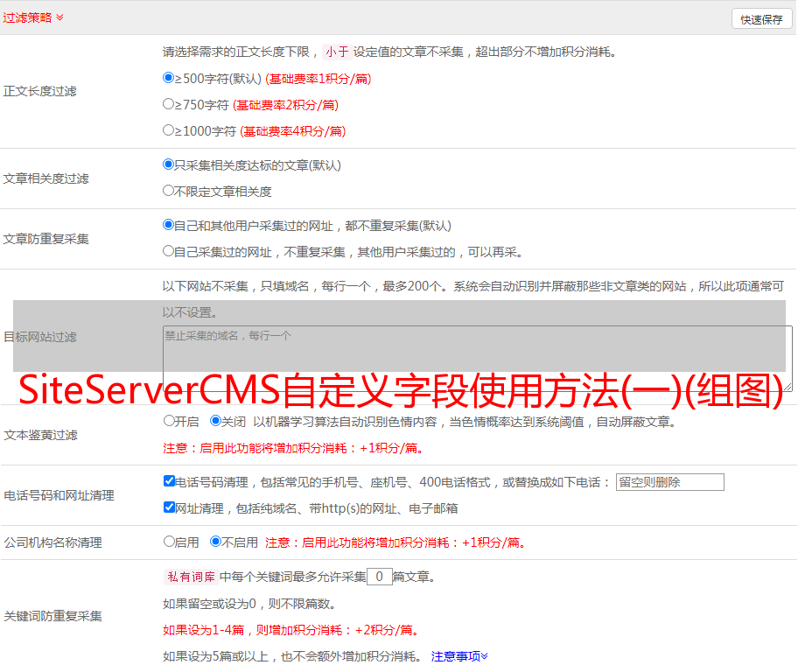This screenshot has height=672, width=798.
Task: Uncheck 网址清理 checkbox
Action: (x=170, y=507)
